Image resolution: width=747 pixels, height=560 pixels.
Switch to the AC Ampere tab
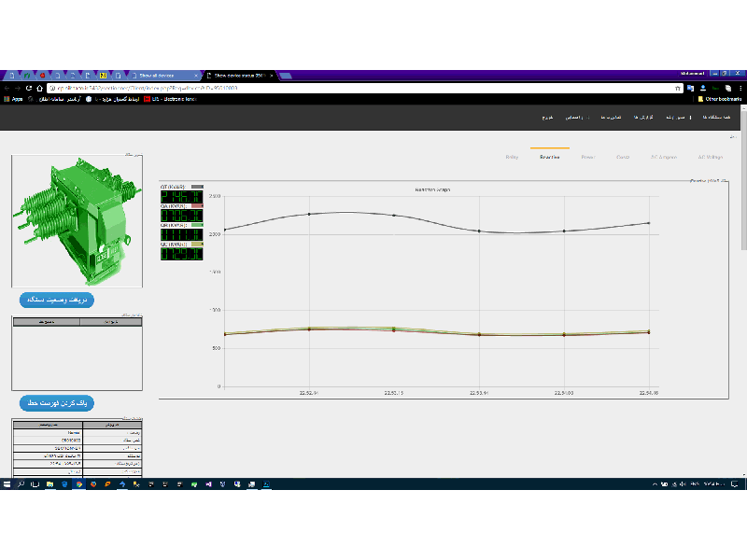[664, 157]
